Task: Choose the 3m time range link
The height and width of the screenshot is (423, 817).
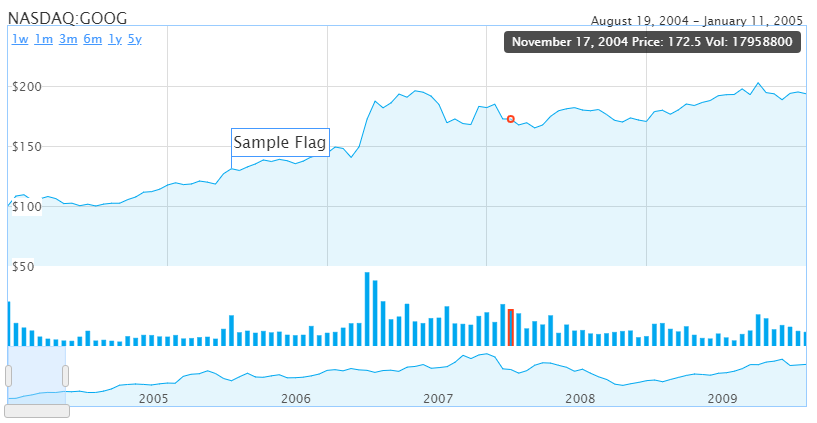Action: pos(68,39)
